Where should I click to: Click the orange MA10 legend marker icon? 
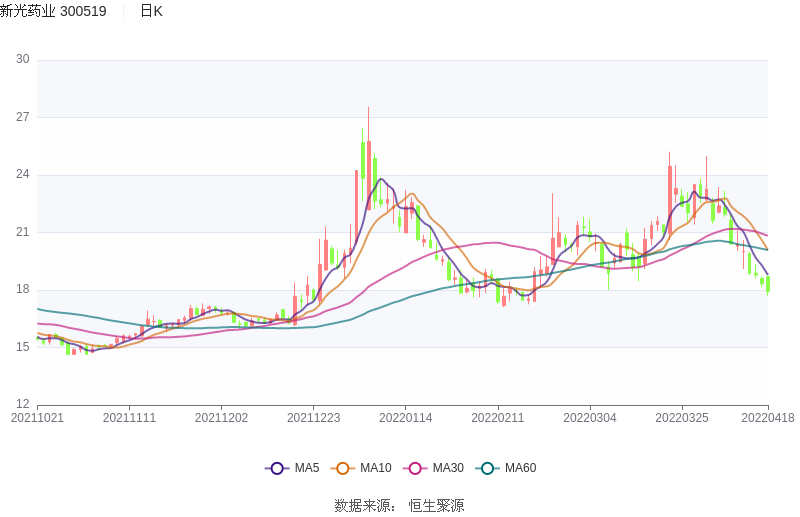point(343,468)
